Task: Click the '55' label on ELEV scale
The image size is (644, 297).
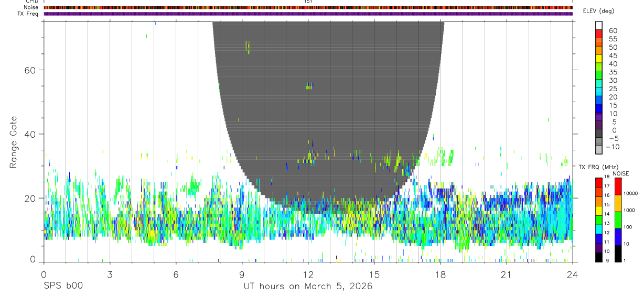Action: click(x=613, y=39)
